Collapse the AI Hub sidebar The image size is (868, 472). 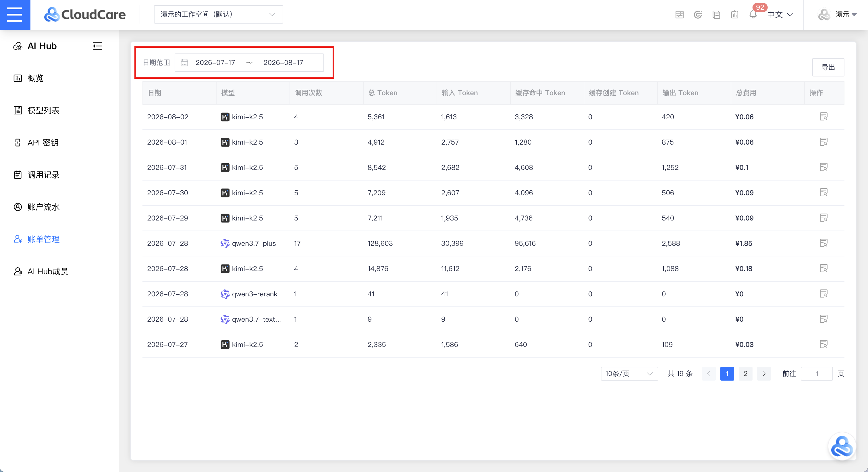pyautogui.click(x=98, y=46)
